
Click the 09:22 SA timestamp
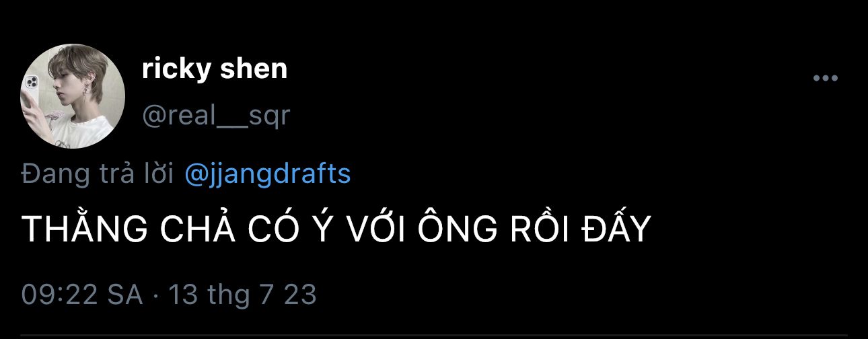pos(82,295)
